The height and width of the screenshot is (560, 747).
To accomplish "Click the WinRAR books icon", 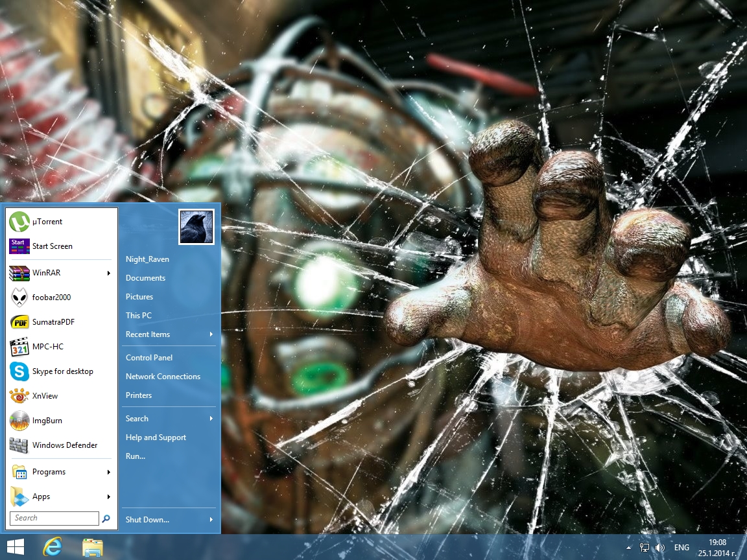I will (x=19, y=273).
